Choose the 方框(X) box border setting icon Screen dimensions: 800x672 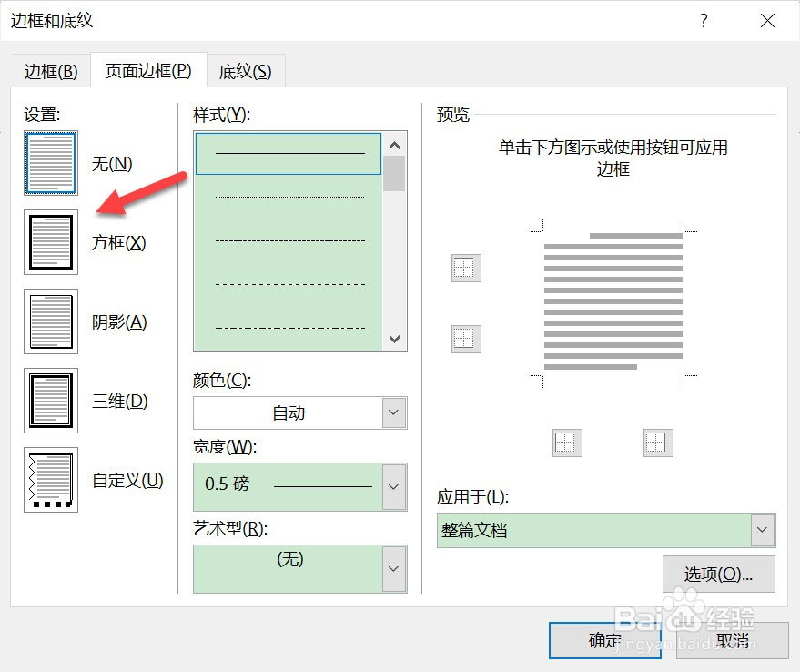click(x=51, y=242)
